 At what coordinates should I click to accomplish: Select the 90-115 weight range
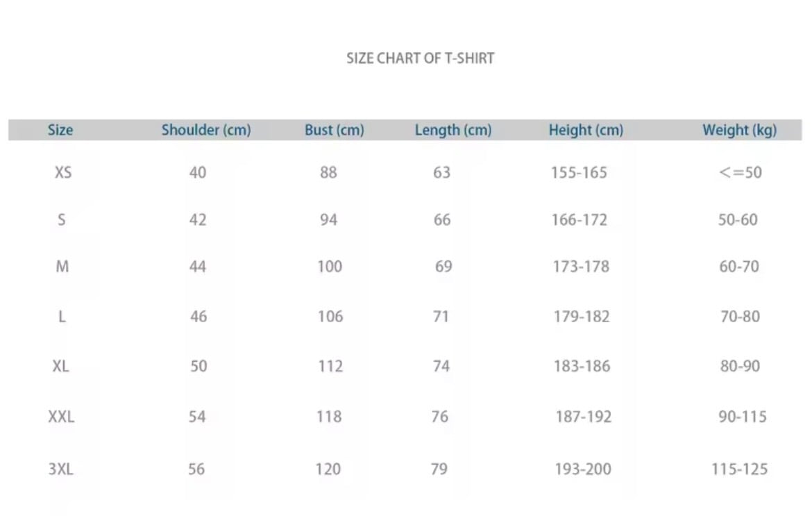pos(742,417)
